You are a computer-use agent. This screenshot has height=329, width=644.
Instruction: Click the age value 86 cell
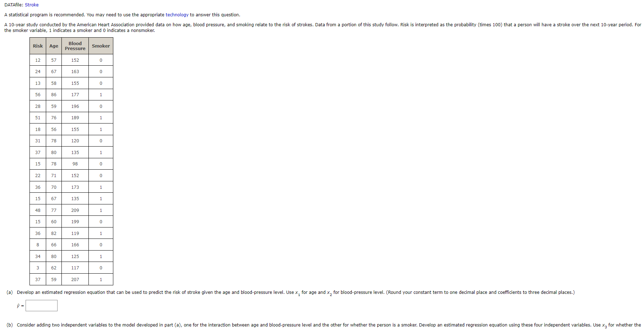54,95
